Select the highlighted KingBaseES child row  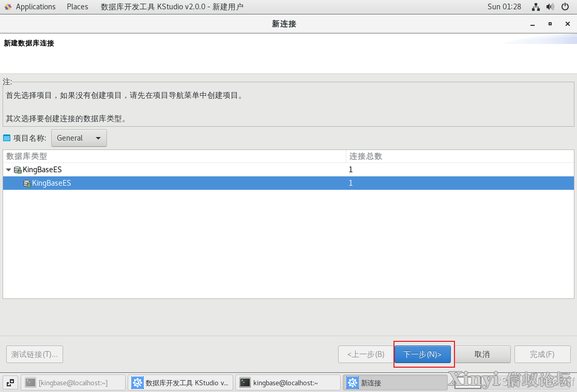(x=288, y=183)
